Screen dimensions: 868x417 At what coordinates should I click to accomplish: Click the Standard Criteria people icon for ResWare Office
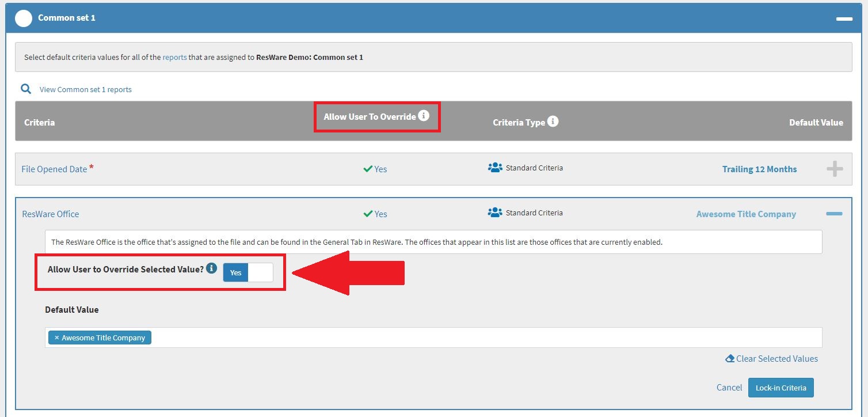[496, 212]
